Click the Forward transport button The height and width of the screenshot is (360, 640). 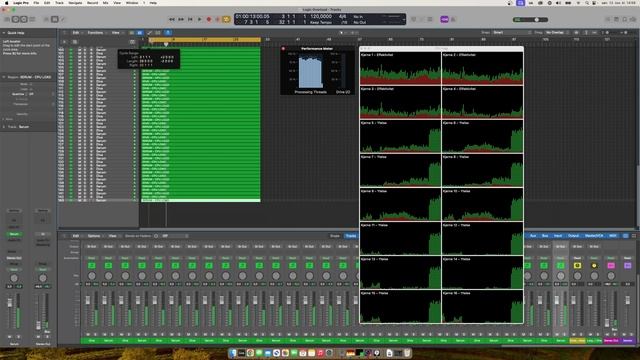click(x=181, y=19)
